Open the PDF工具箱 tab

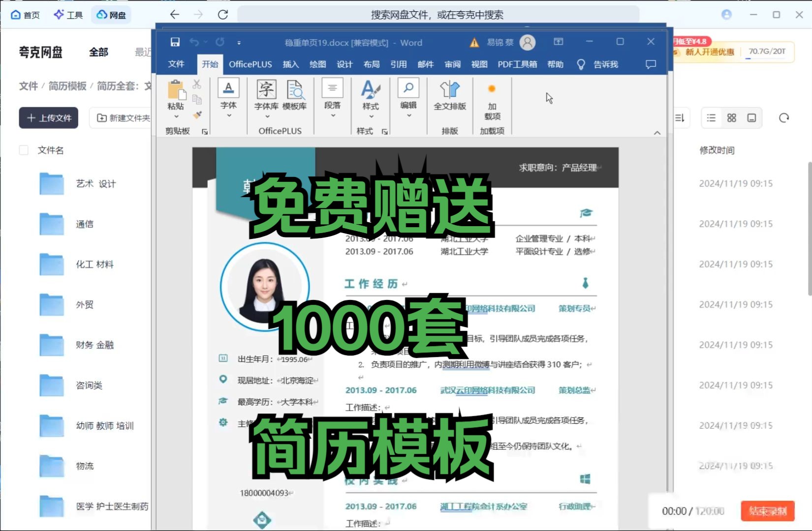click(x=517, y=64)
